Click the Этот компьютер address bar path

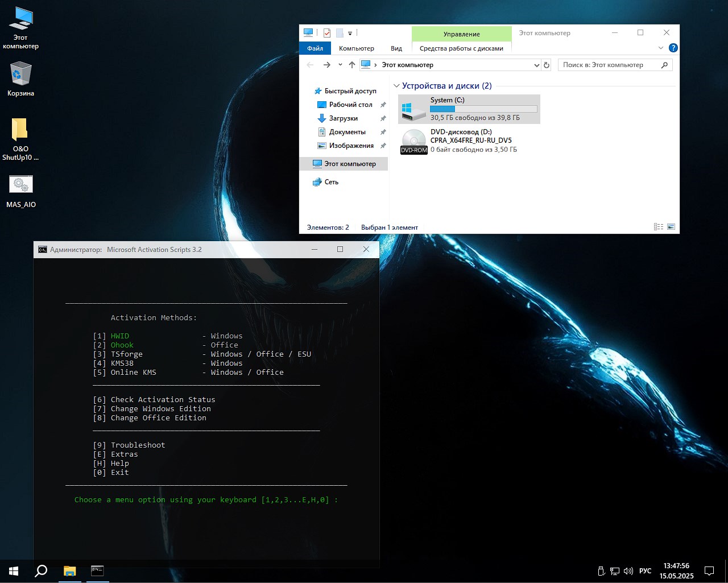[x=408, y=65]
